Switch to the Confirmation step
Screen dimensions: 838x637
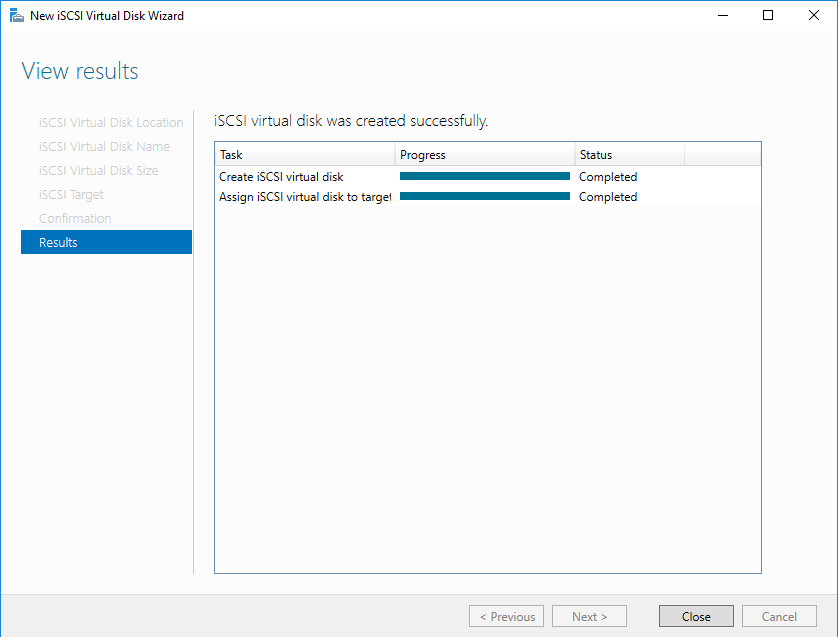75,219
